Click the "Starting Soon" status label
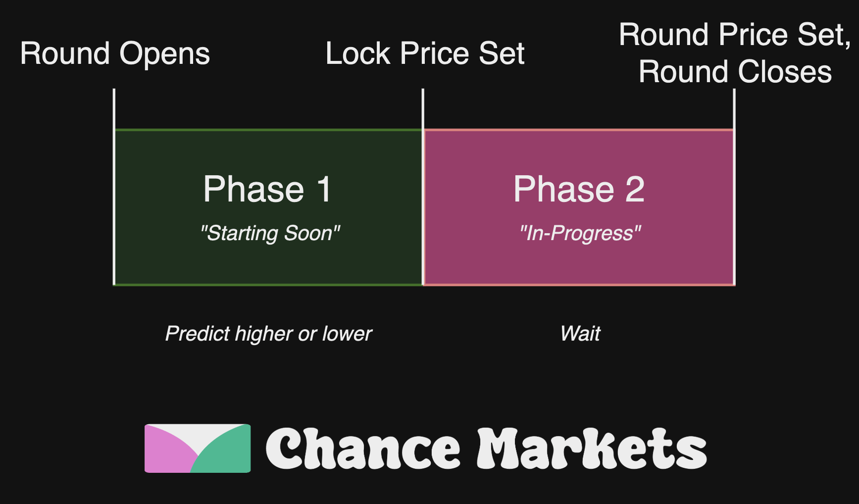The height and width of the screenshot is (504, 859). (270, 233)
